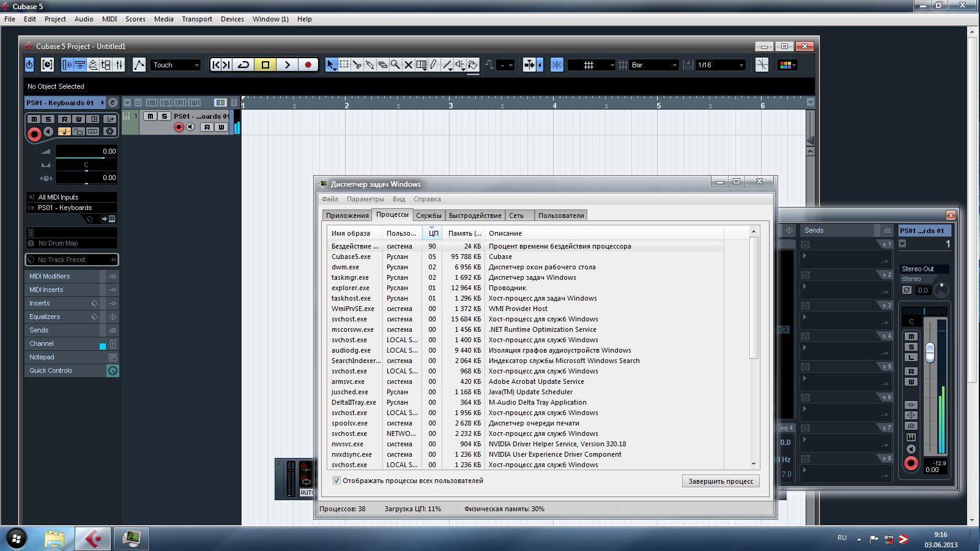
Task: Select the Draw pencil tool
Action: (434, 65)
